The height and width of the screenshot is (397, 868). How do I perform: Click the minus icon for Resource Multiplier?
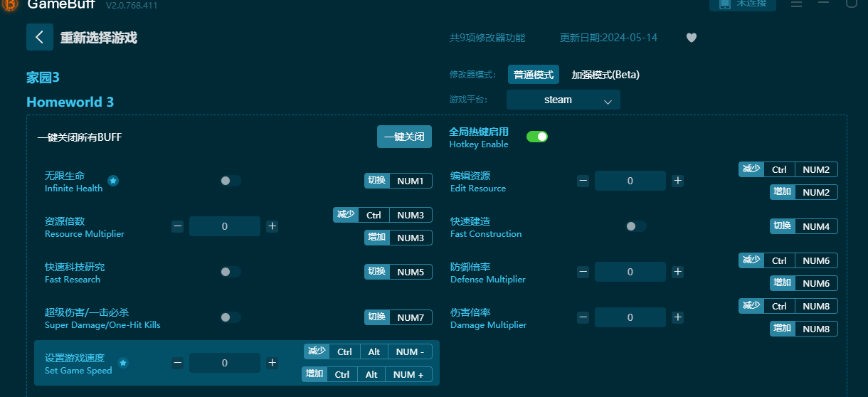pos(178,226)
